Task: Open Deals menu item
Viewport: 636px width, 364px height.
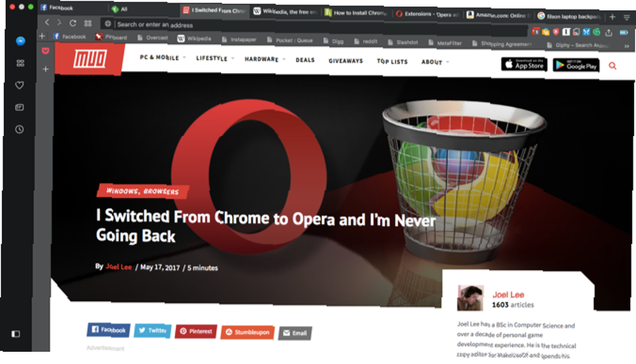Action: click(305, 60)
